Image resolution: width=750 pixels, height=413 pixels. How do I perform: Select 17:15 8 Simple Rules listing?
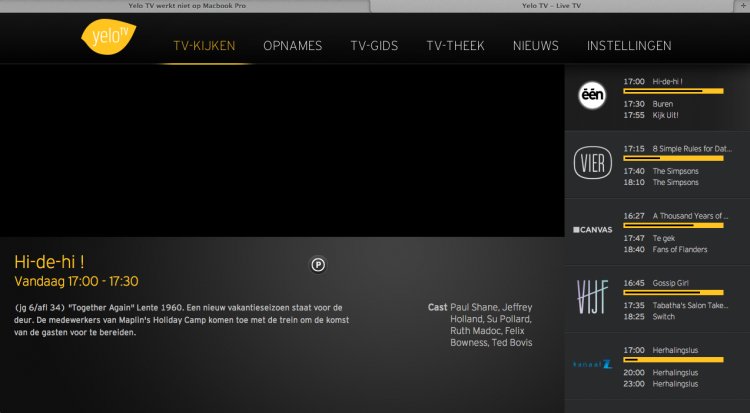677,149
